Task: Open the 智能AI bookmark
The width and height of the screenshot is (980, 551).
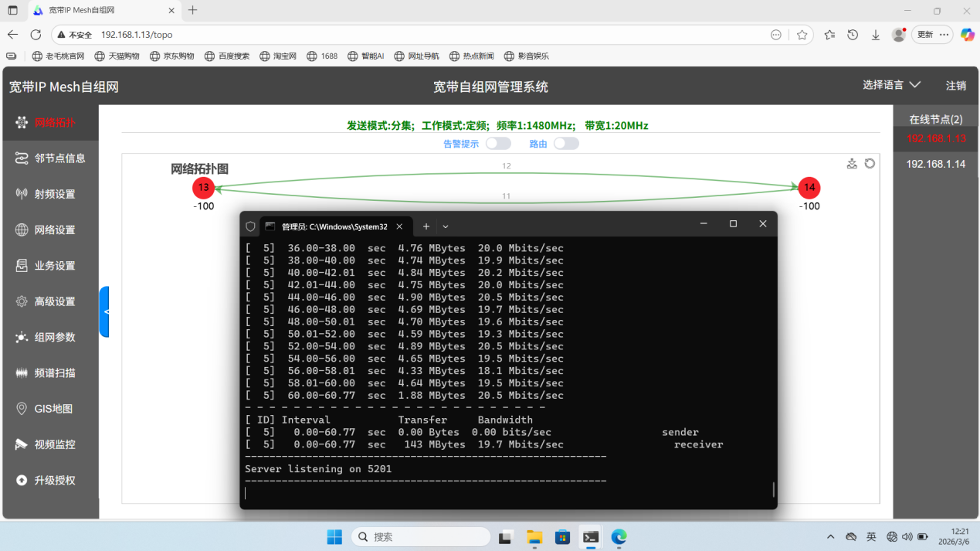Action: point(366,56)
